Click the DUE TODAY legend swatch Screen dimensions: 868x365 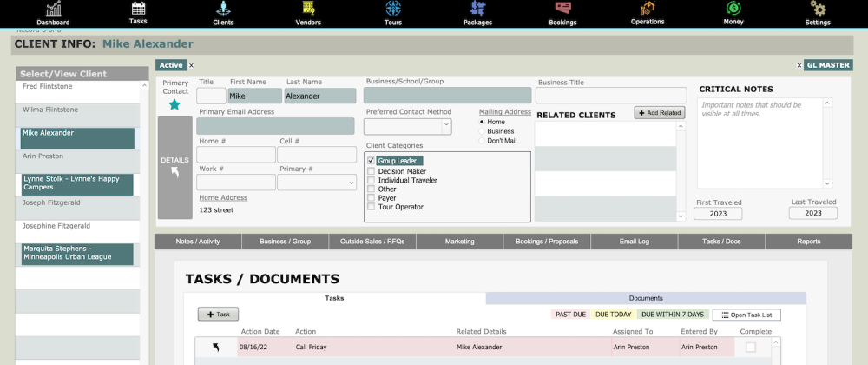pos(614,315)
